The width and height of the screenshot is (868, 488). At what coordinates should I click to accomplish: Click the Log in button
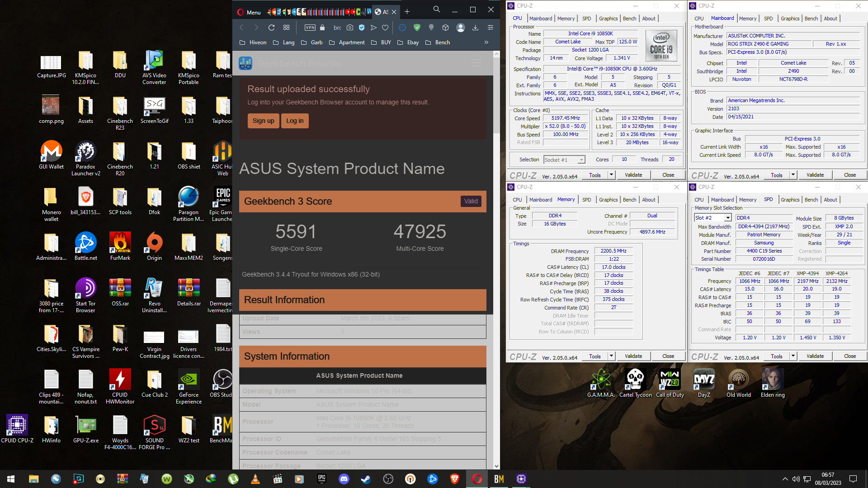pos(295,121)
